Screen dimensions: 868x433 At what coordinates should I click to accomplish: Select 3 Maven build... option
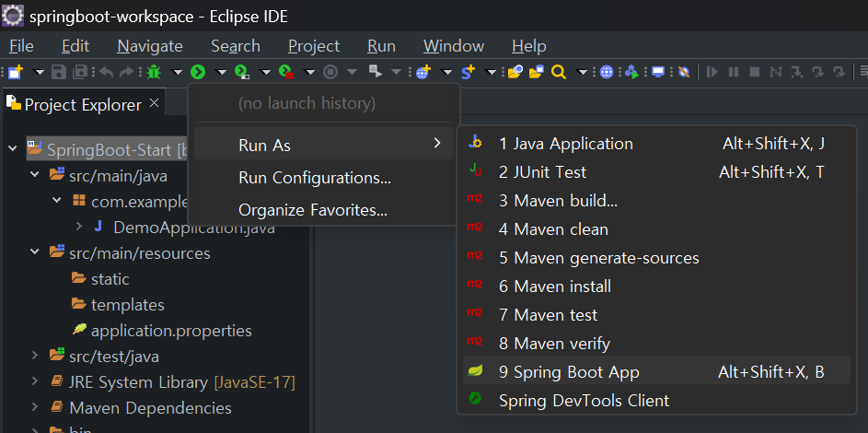pyautogui.click(x=656, y=201)
